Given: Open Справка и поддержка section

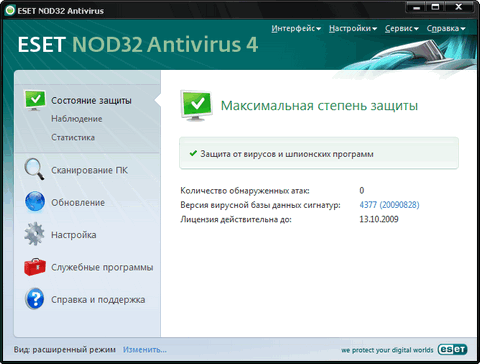Looking at the screenshot, I should tap(98, 300).
